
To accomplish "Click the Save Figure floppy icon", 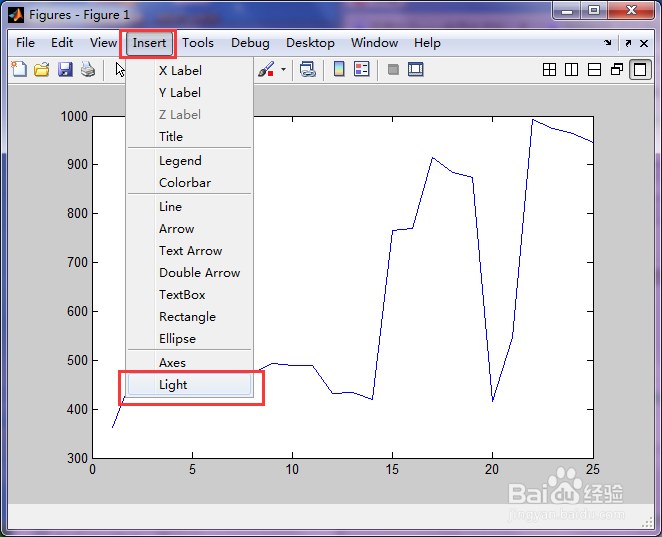I will click(65, 69).
